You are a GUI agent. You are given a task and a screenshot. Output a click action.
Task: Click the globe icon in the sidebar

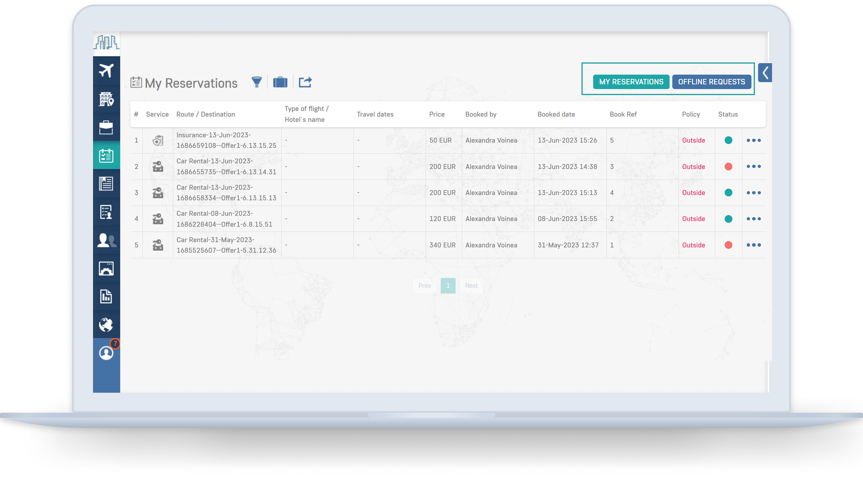click(106, 325)
